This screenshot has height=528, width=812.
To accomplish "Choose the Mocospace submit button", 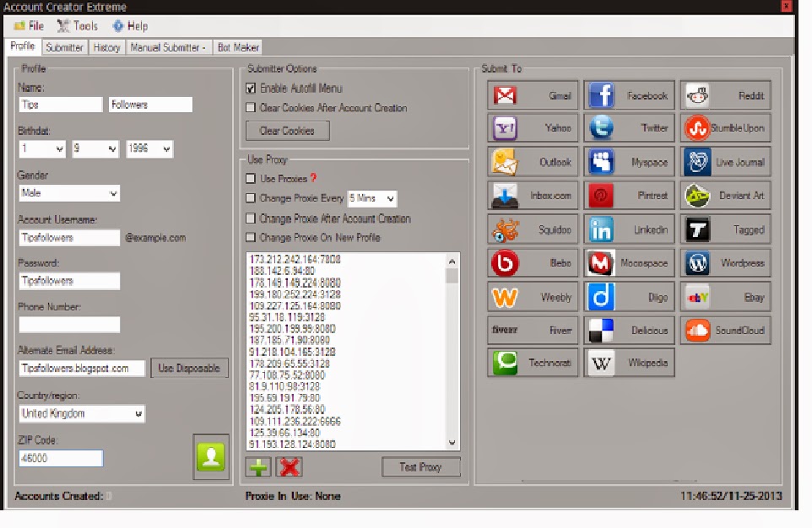I will (x=629, y=263).
